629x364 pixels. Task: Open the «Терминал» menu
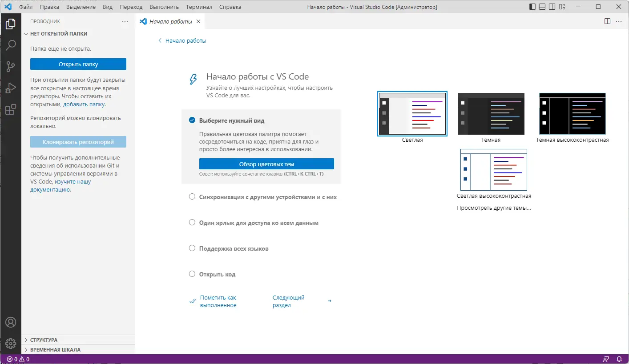click(x=199, y=7)
